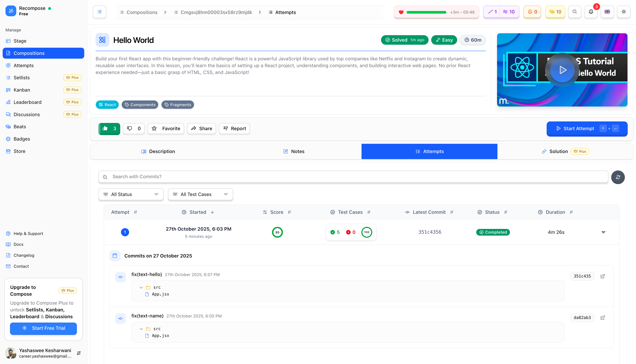Open external link for commit da82ab3
This screenshot has height=364, width=636.
[603, 317]
